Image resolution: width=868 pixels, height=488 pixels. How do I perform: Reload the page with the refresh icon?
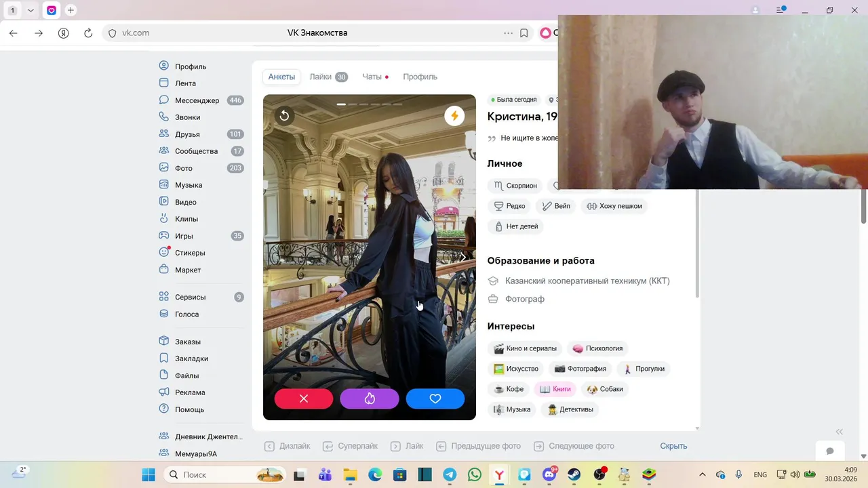click(88, 33)
